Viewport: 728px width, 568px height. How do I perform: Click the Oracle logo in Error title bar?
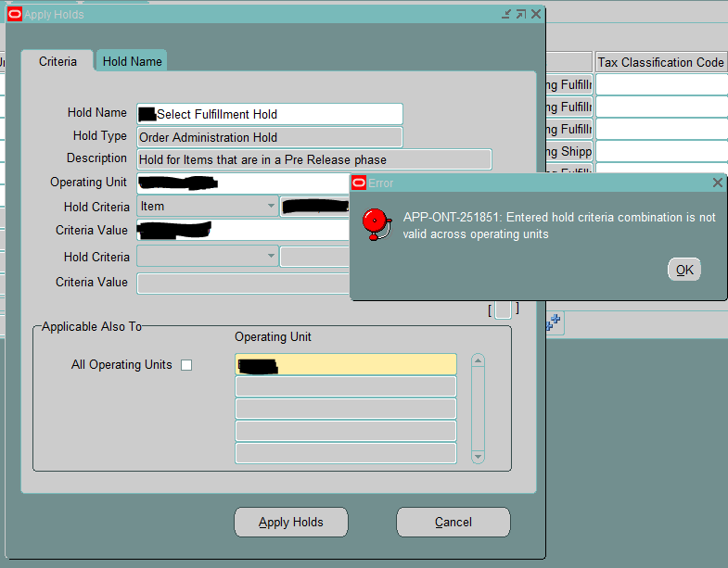click(358, 183)
